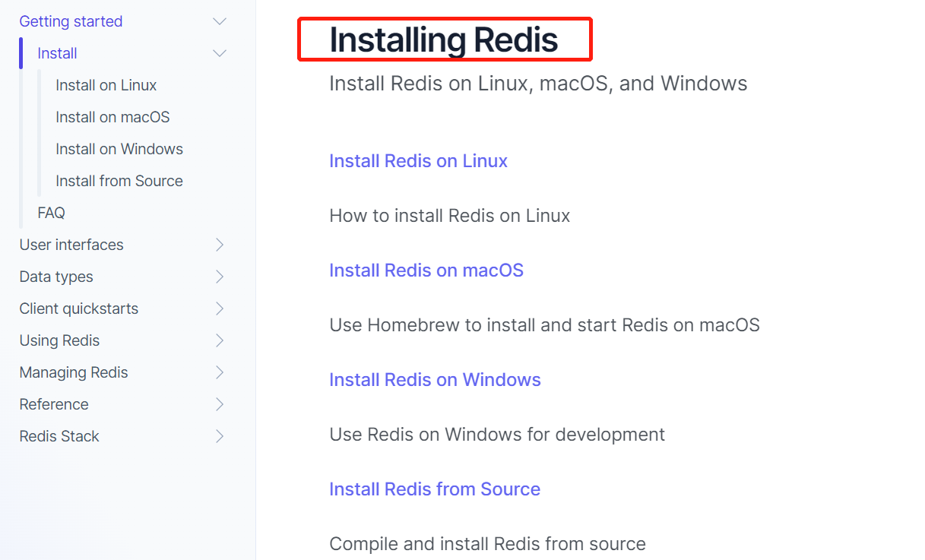The image size is (925, 560).
Task: Click text Use Redis on Windows for development
Action: tap(497, 435)
